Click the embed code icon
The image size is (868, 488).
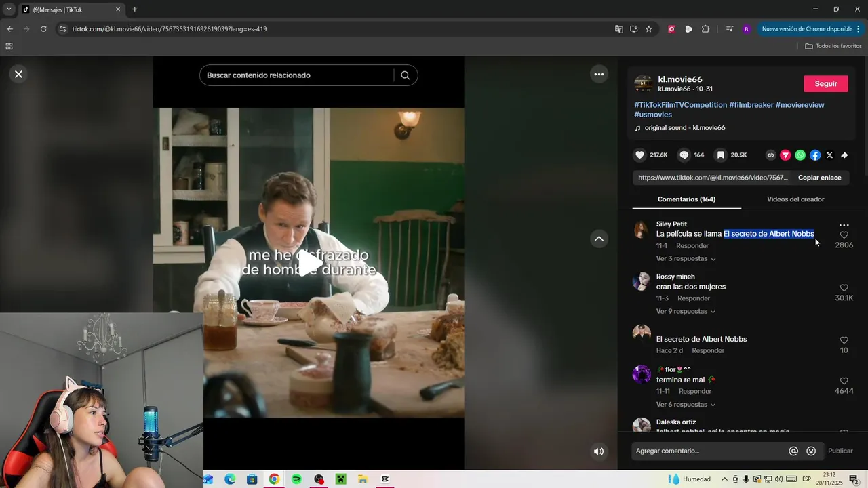click(770, 155)
